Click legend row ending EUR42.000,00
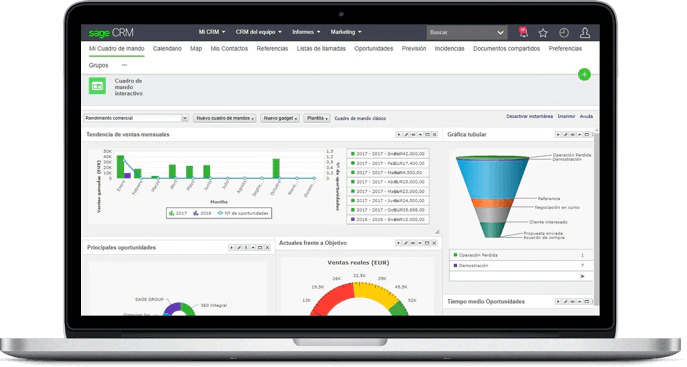This screenshot has width=687, height=367. click(x=388, y=154)
